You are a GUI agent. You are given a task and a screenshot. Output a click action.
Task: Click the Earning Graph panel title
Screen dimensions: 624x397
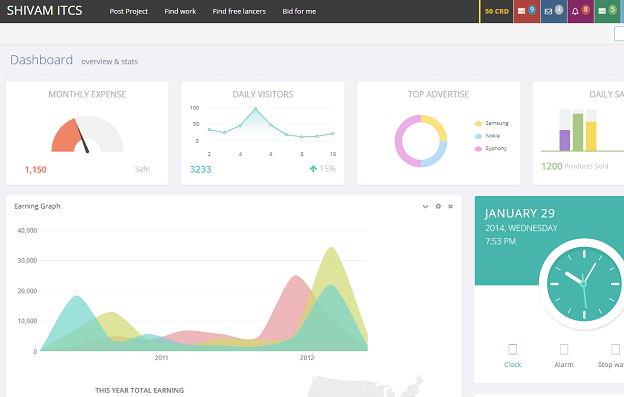pyautogui.click(x=37, y=206)
